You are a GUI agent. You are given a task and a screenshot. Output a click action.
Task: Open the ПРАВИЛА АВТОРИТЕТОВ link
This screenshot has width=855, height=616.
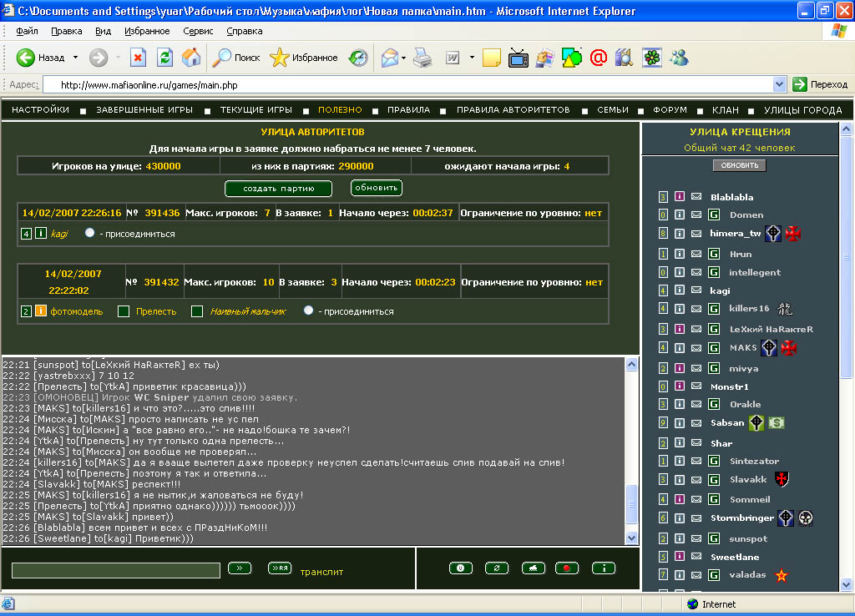(x=514, y=109)
